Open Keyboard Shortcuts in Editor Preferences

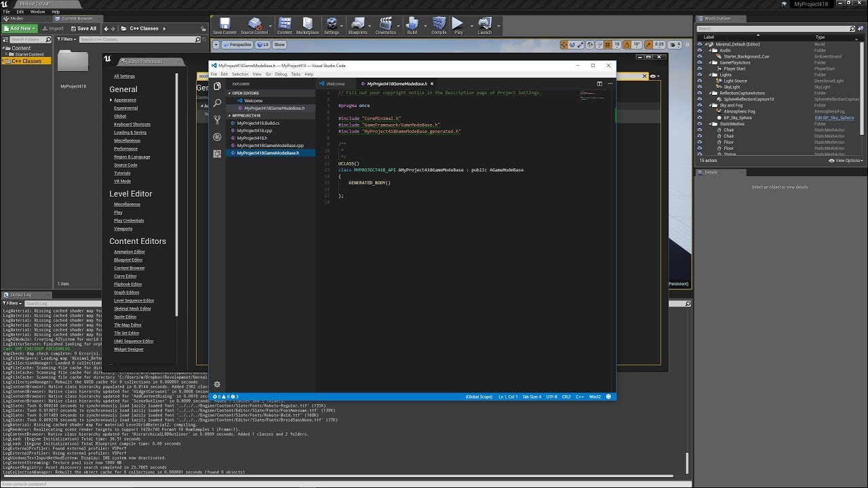(132, 124)
